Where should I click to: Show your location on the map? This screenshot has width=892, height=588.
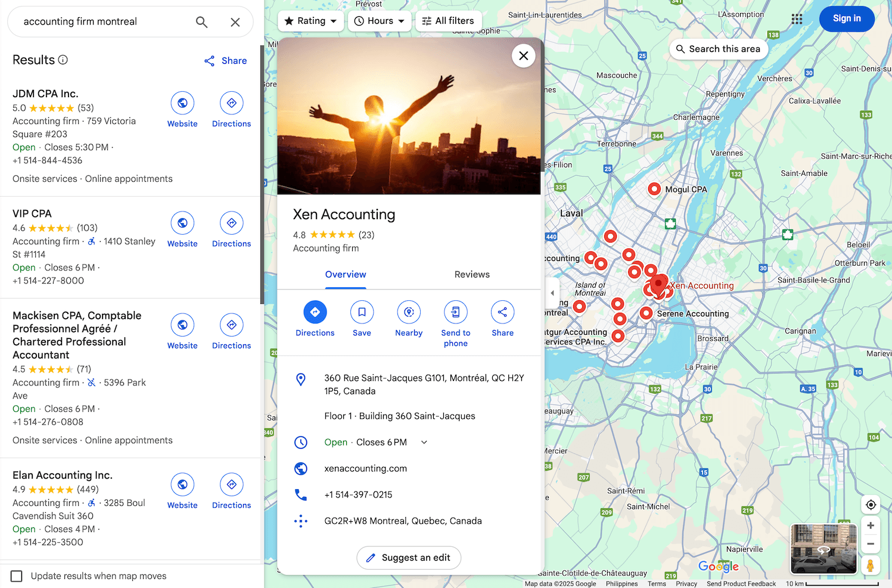pyautogui.click(x=871, y=505)
